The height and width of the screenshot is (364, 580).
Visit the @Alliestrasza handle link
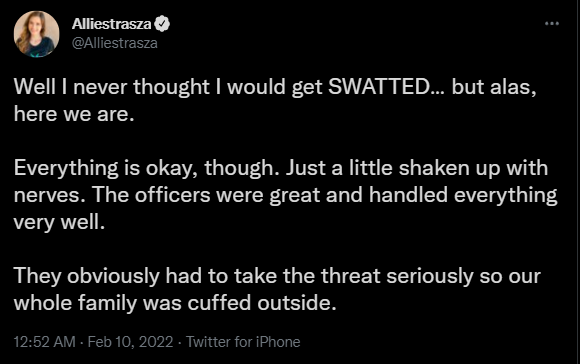(115, 43)
